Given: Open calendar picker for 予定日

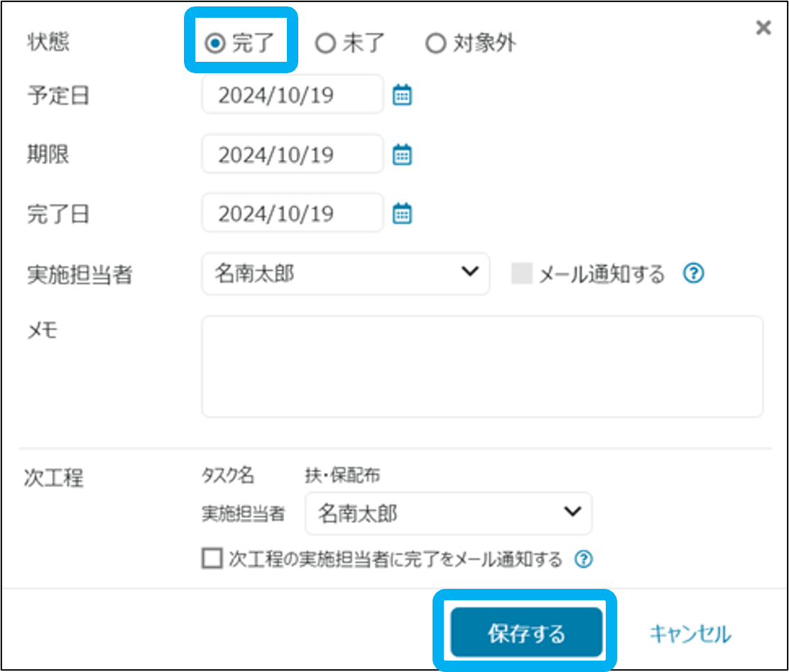Looking at the screenshot, I should [x=402, y=95].
